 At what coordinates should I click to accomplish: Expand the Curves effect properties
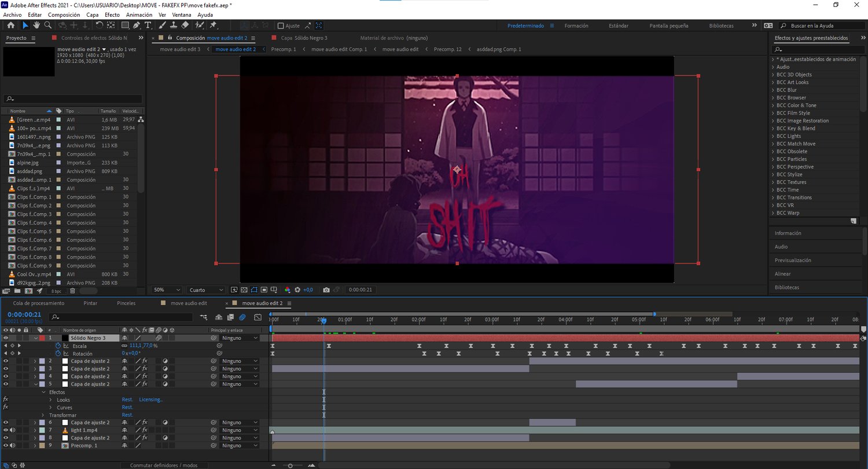pyautogui.click(x=50, y=408)
